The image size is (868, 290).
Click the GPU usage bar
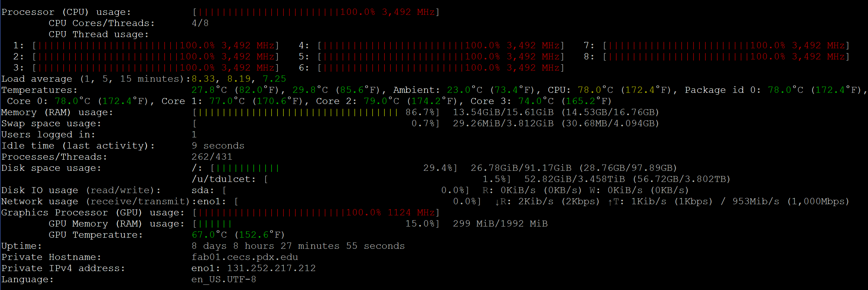[x=316, y=212]
